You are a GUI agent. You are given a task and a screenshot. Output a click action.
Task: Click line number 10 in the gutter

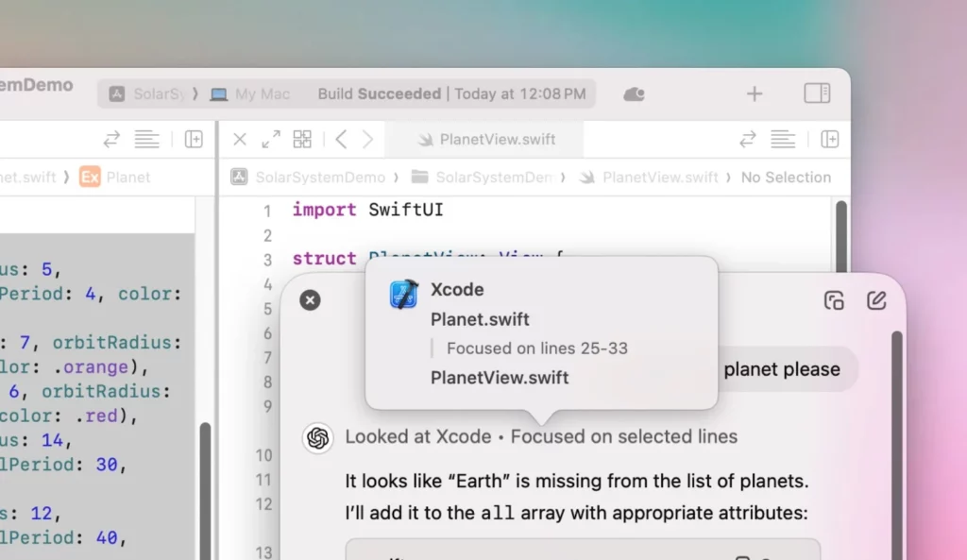(264, 456)
